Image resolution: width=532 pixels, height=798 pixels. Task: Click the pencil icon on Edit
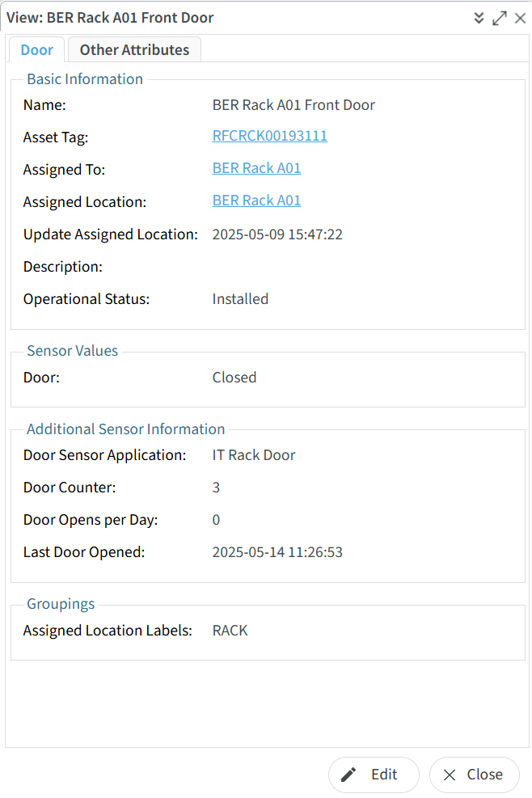tap(348, 775)
